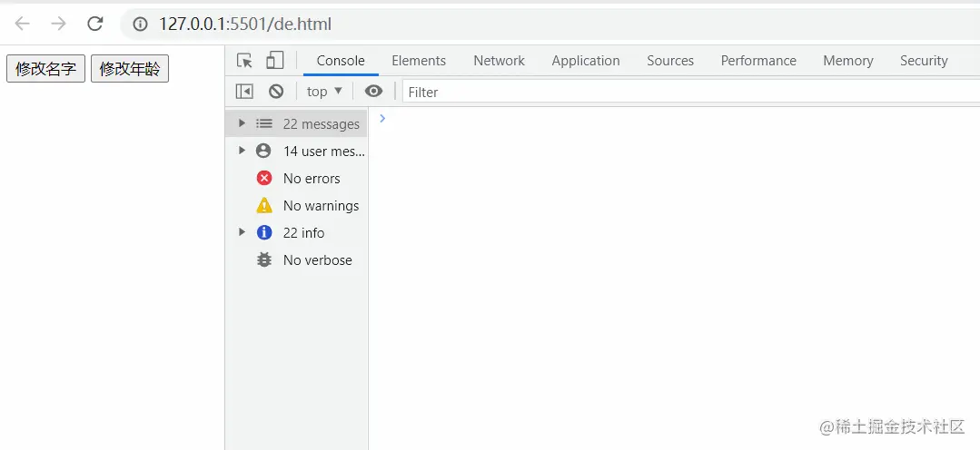Viewport: 980px width, 450px height.
Task: Hide the console sidebar with toggle icon
Action: coord(244,92)
